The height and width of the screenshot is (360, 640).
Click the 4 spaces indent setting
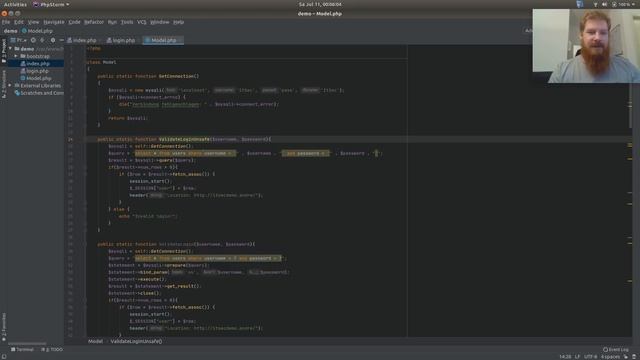tap(610, 357)
